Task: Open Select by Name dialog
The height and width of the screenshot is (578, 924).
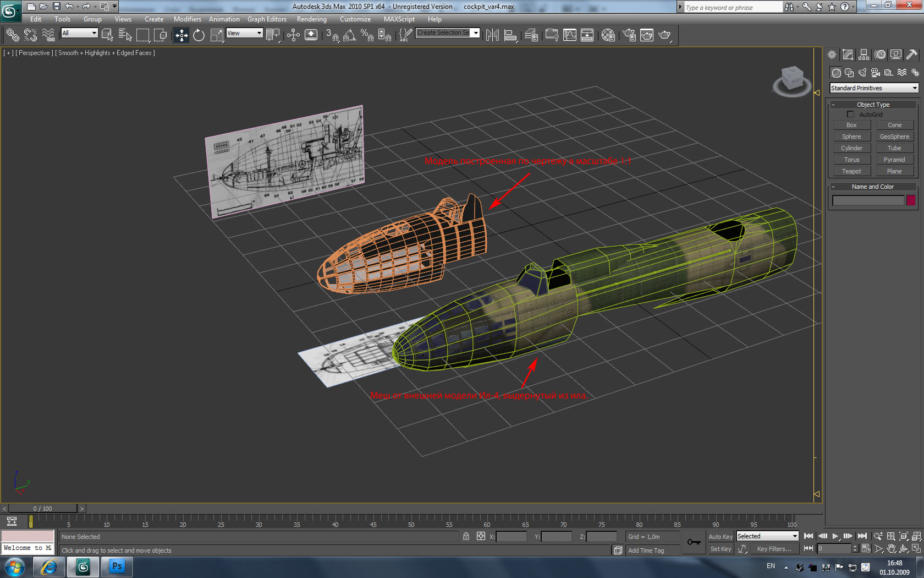Action: pos(125,35)
